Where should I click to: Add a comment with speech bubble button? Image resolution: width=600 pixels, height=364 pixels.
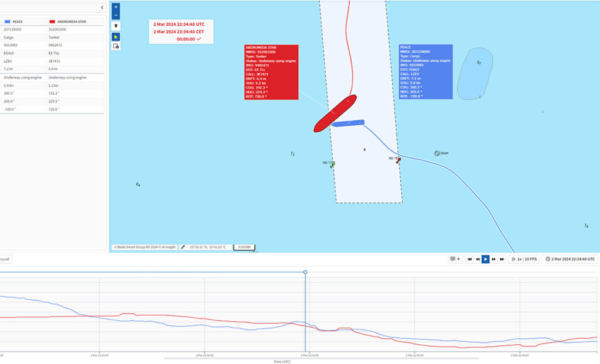coord(455,259)
